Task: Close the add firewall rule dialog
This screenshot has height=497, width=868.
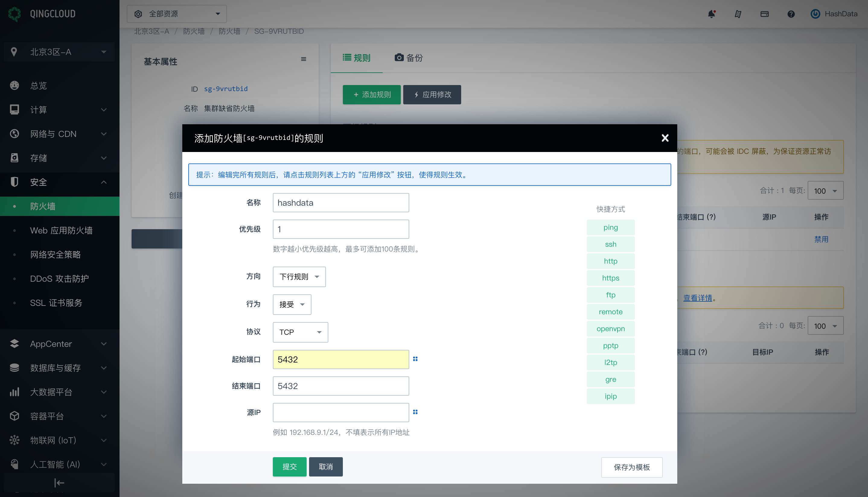Action: 665,138
